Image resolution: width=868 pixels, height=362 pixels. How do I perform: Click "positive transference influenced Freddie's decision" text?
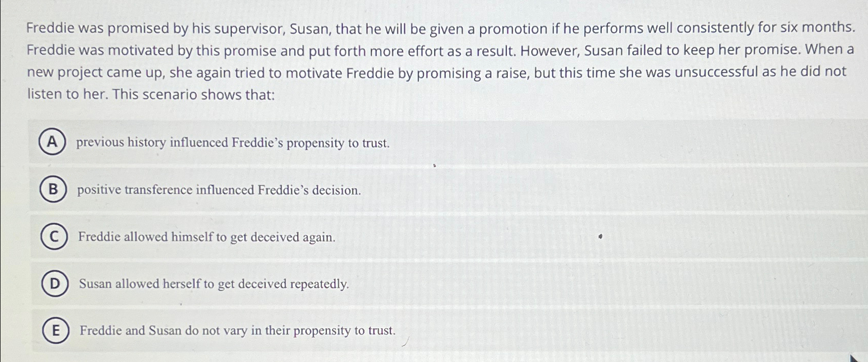tap(219, 190)
